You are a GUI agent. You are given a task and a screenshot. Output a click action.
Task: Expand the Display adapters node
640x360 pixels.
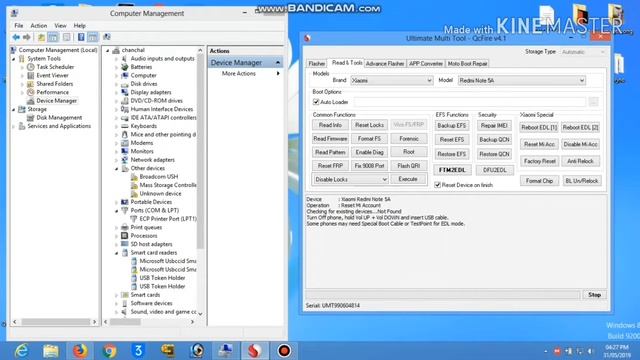[x=116, y=93]
